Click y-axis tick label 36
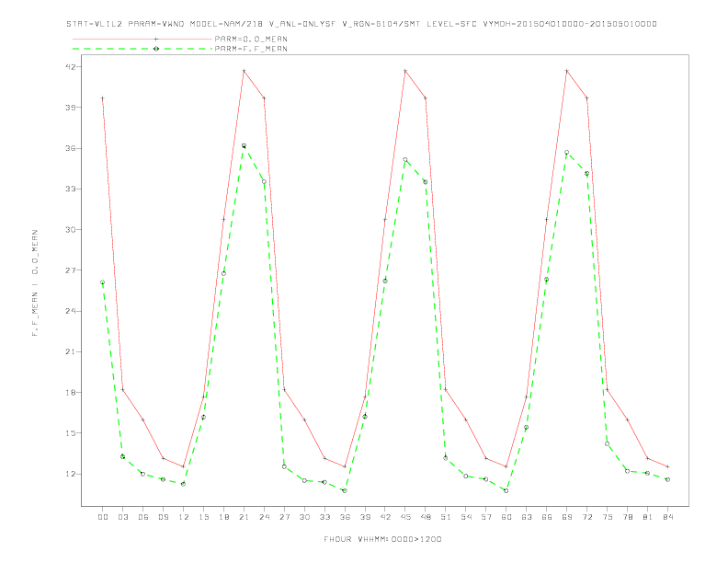Viewport: 728px width, 563px height. click(71, 148)
